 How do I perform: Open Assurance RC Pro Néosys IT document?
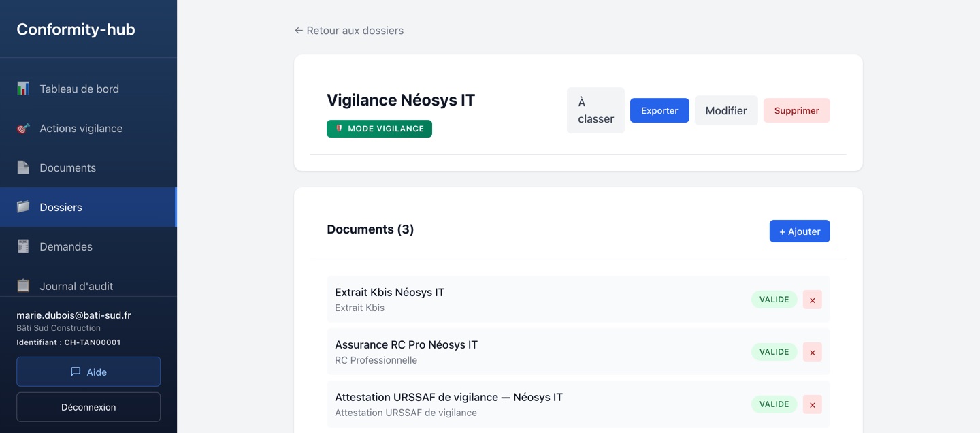[578, 352]
